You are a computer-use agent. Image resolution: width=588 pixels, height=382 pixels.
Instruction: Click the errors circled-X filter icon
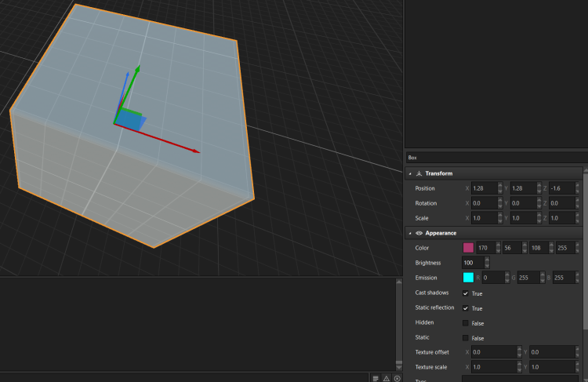coord(397,378)
